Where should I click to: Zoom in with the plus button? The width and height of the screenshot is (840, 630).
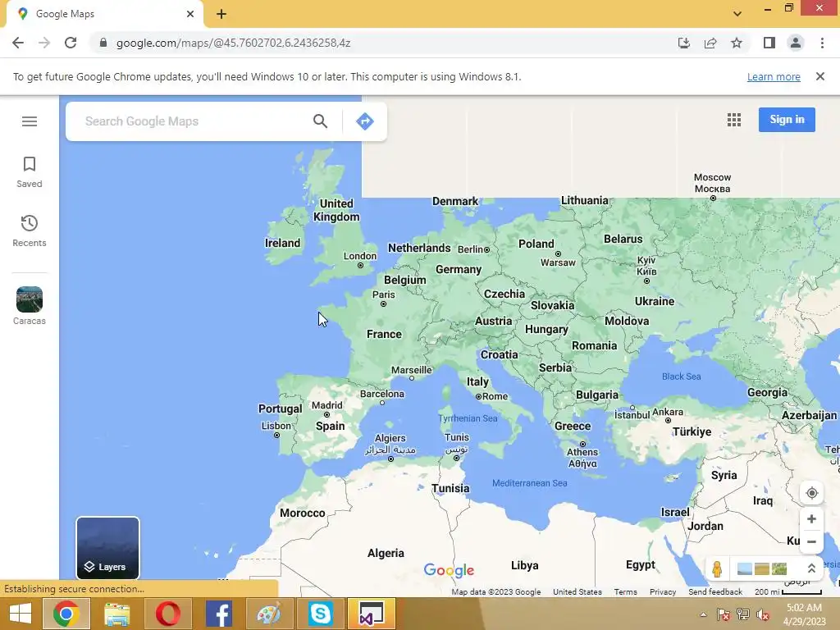pyautogui.click(x=811, y=519)
